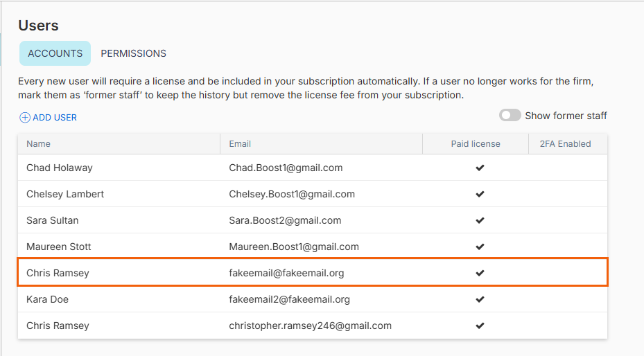Toggle the Show former staff switch
This screenshot has height=356, width=644.
point(510,115)
